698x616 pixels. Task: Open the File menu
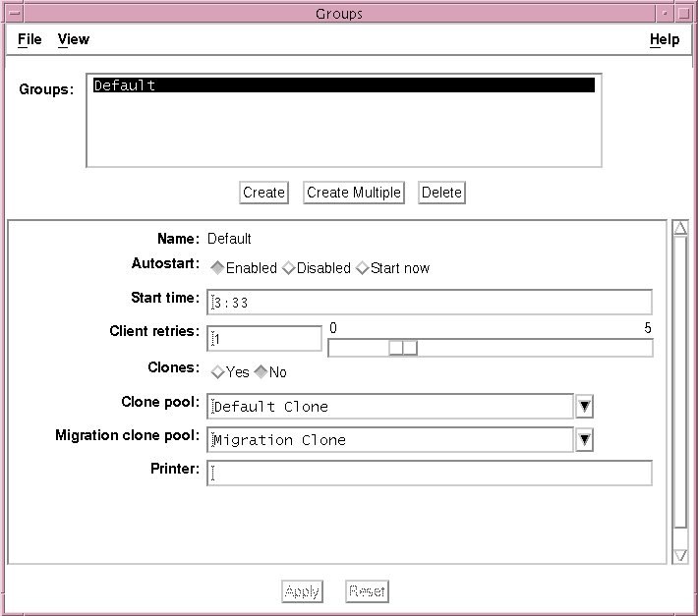[29, 39]
